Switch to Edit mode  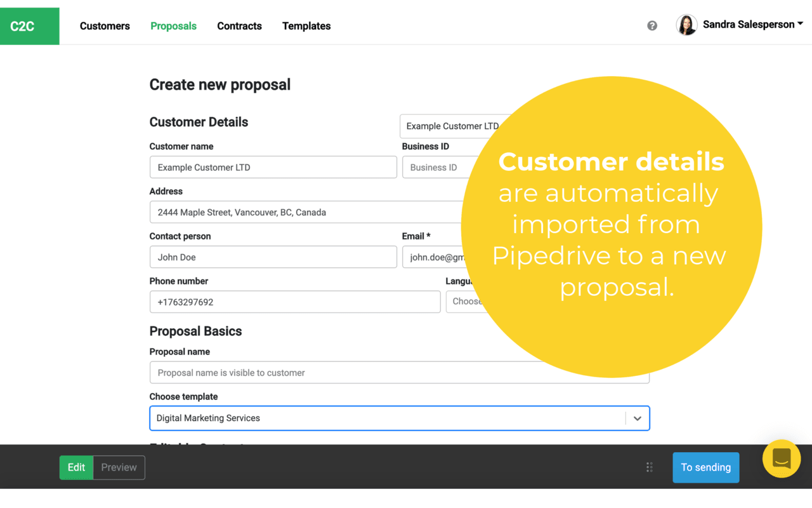76,467
